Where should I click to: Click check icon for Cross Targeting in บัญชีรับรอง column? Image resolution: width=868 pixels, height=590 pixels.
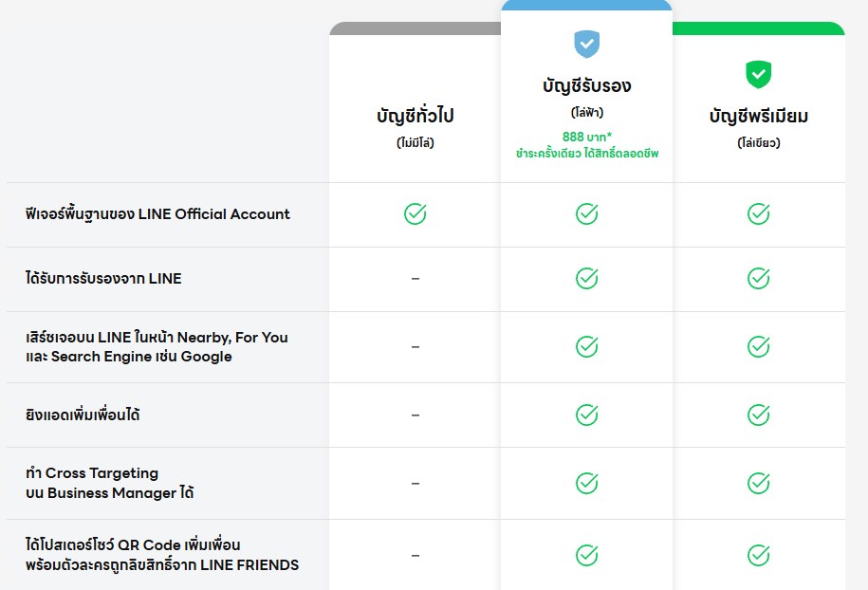point(587,483)
